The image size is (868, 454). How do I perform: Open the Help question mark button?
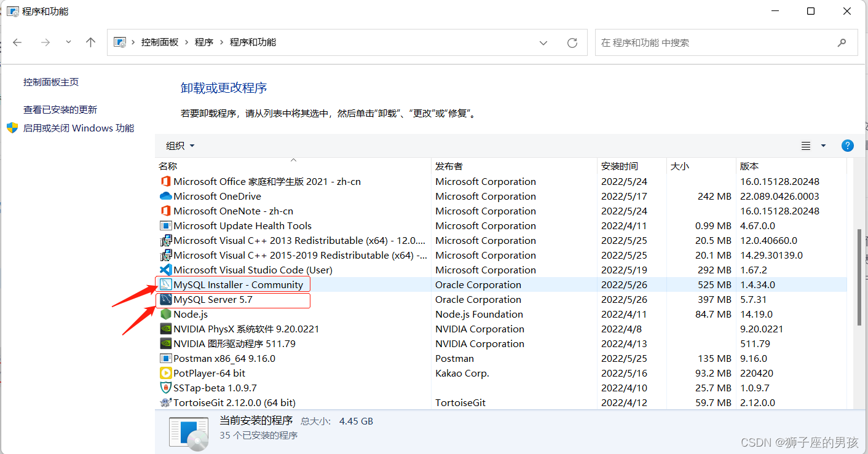tap(847, 146)
